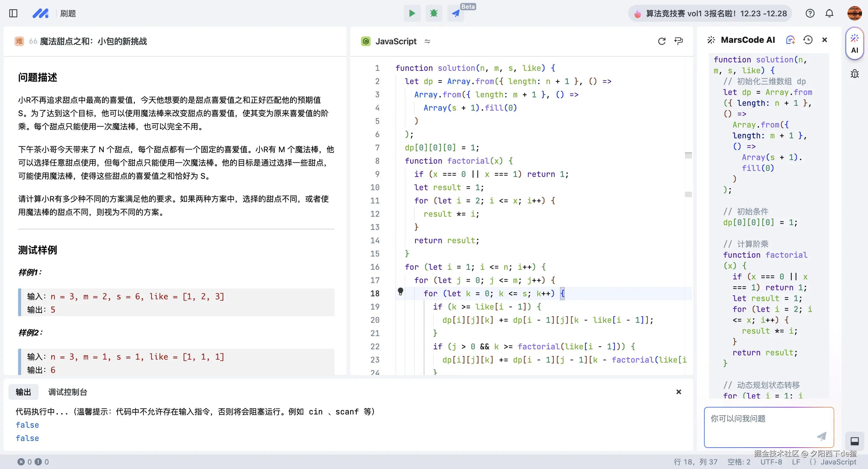Open the help question mark icon
The height and width of the screenshot is (469, 868).
810,13
